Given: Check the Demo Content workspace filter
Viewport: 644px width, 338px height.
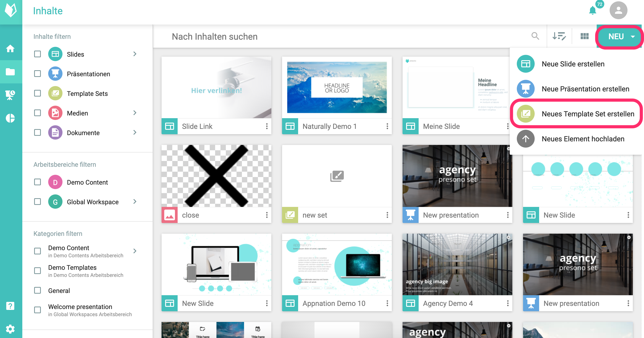Looking at the screenshot, I should click(37, 182).
